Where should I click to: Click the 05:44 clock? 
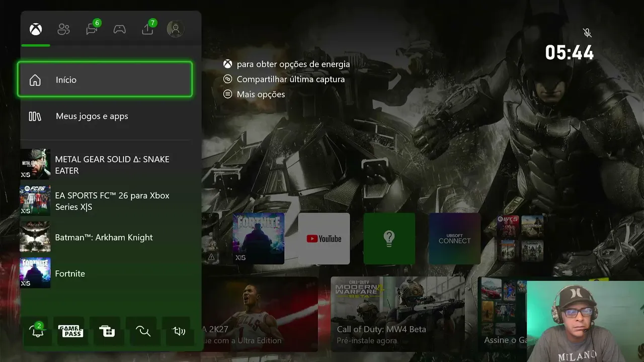click(x=570, y=52)
